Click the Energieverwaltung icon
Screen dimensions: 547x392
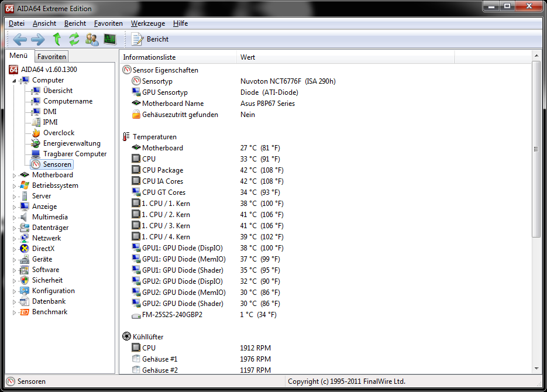[x=36, y=143]
